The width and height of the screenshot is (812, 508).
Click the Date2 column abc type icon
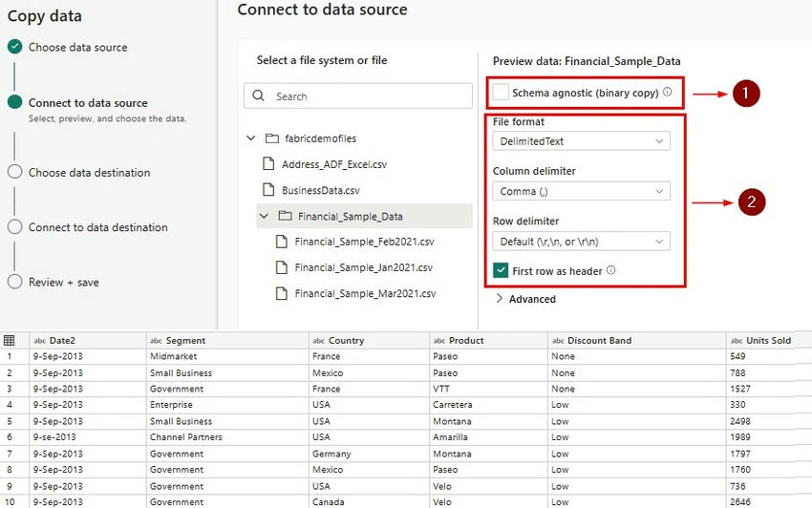coord(40,341)
